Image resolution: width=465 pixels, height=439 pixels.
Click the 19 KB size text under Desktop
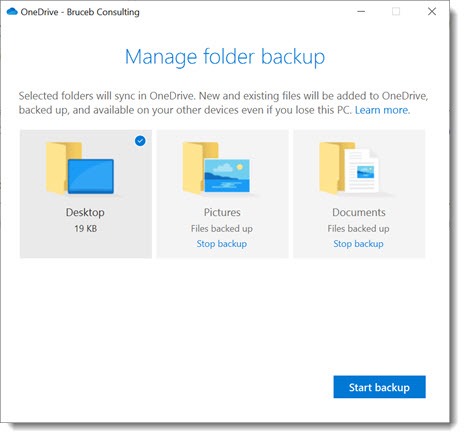coord(85,229)
